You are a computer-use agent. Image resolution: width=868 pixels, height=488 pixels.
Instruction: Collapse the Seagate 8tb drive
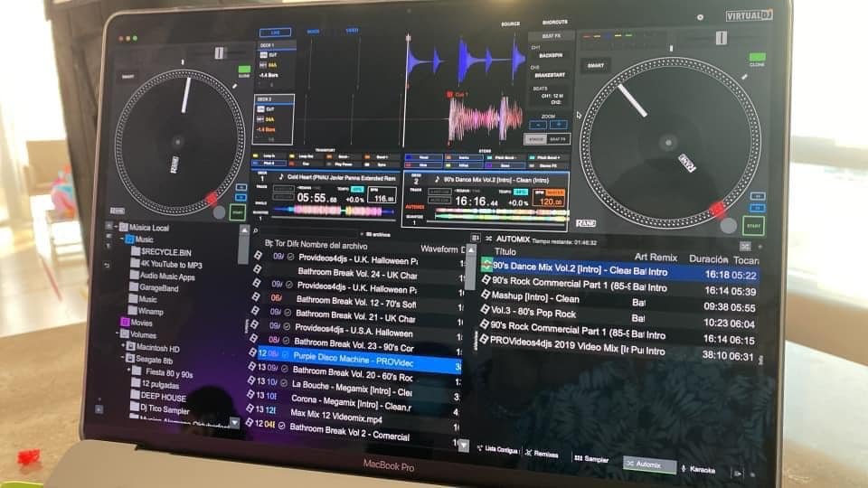click(x=122, y=358)
